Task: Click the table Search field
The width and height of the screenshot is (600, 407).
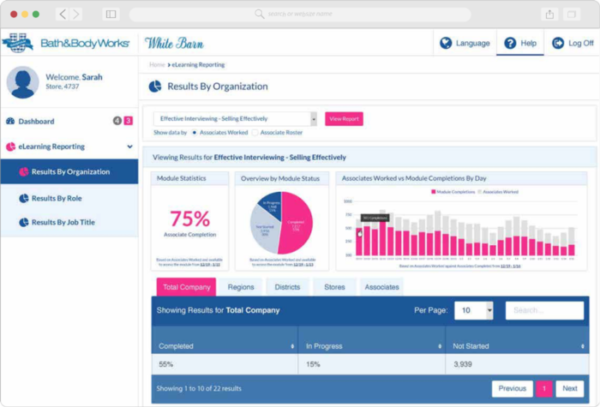Action: [545, 310]
